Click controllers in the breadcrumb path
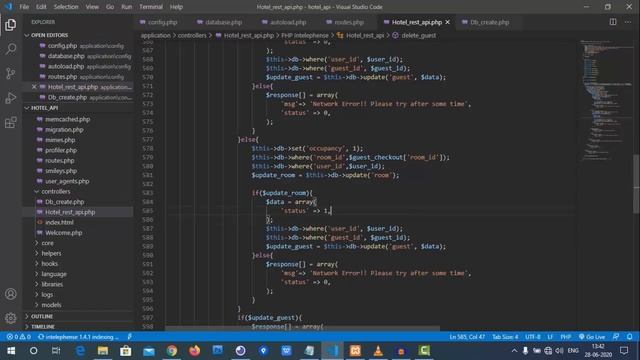This screenshot has width=640, height=360. 192,36
